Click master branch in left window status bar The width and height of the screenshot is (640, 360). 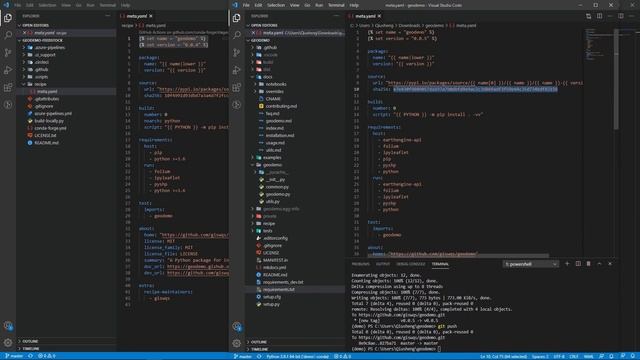(x=14, y=356)
